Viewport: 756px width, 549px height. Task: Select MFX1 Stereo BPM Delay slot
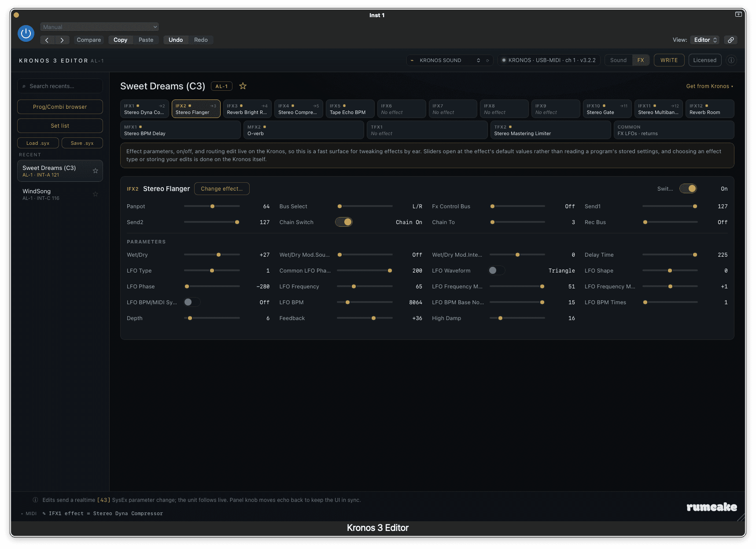pyautogui.click(x=181, y=130)
